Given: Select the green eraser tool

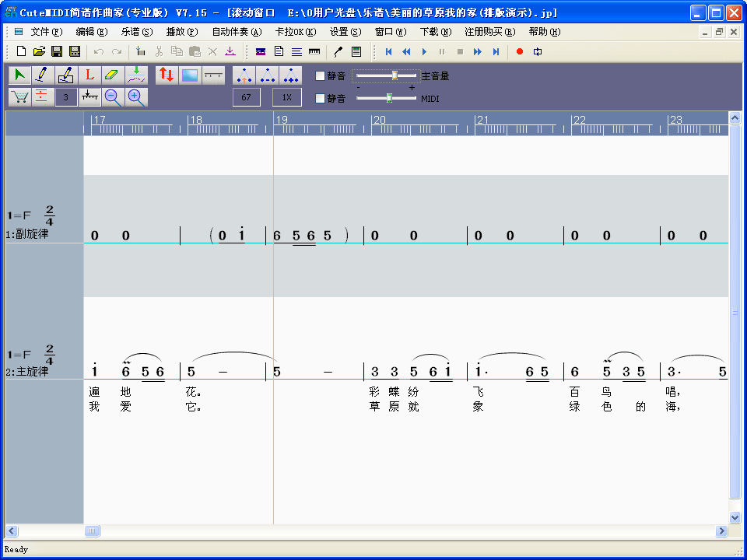Looking at the screenshot, I should click(x=113, y=75).
